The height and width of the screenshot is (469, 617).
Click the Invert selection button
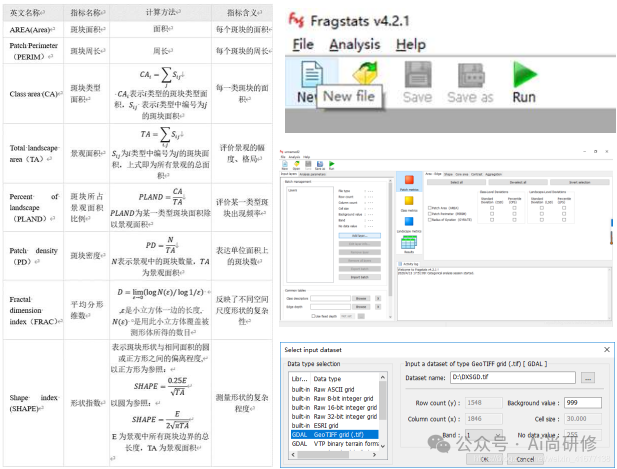click(580, 182)
